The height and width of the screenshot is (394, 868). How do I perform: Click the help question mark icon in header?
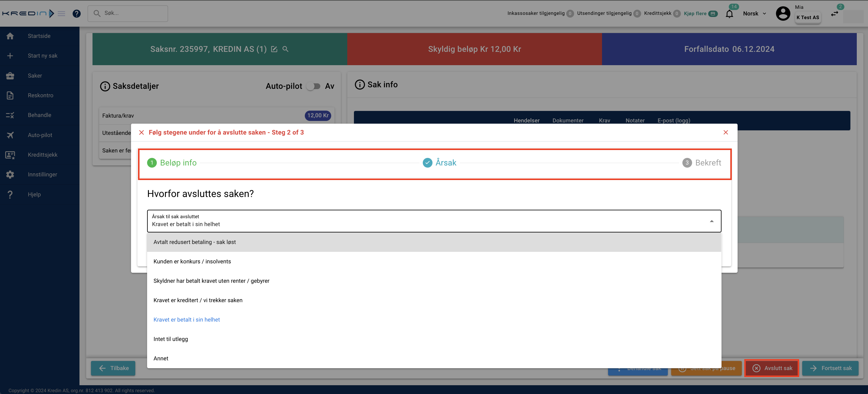tap(76, 13)
